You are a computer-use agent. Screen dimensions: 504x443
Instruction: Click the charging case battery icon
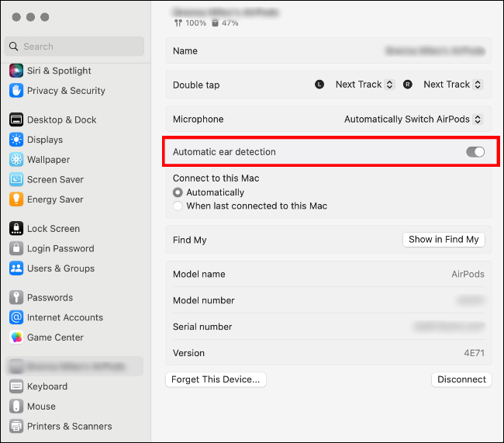point(215,22)
